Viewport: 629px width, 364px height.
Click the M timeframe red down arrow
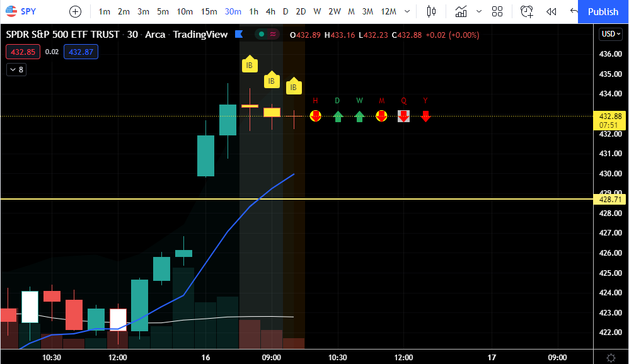pyautogui.click(x=381, y=117)
